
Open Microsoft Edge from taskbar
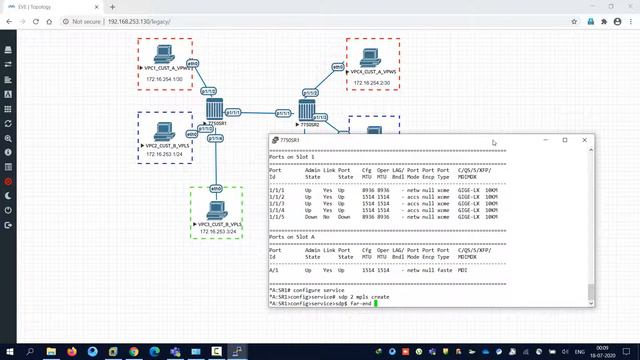[154, 351]
